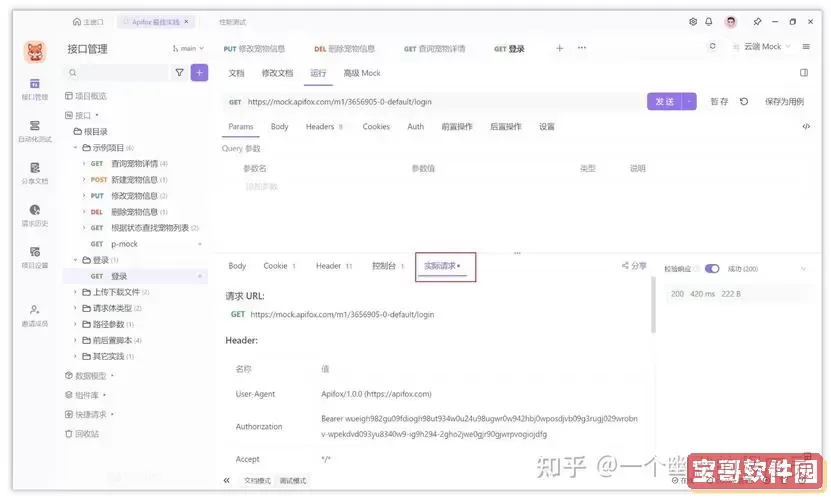Open the 后置操作 tab
The image size is (831, 500).
(x=506, y=127)
